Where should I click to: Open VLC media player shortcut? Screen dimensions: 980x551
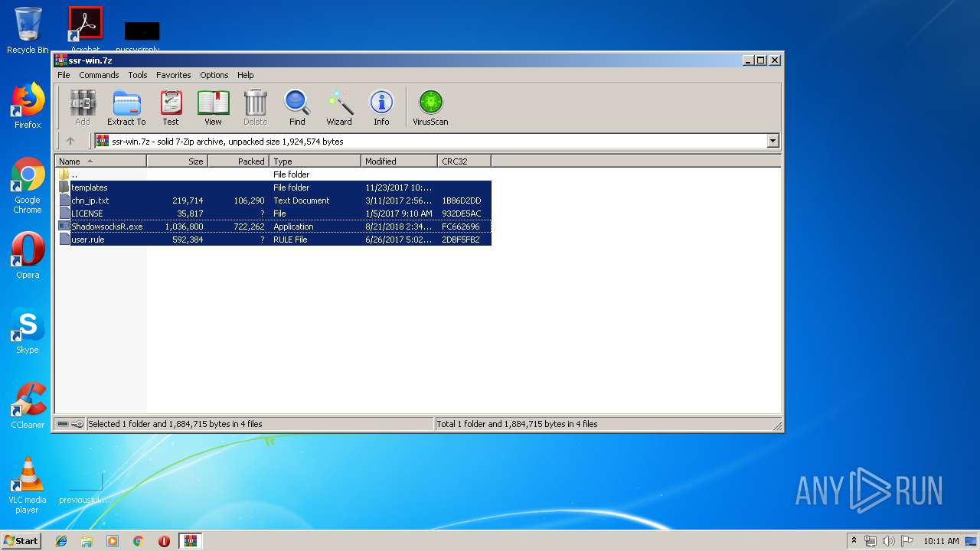tap(28, 485)
